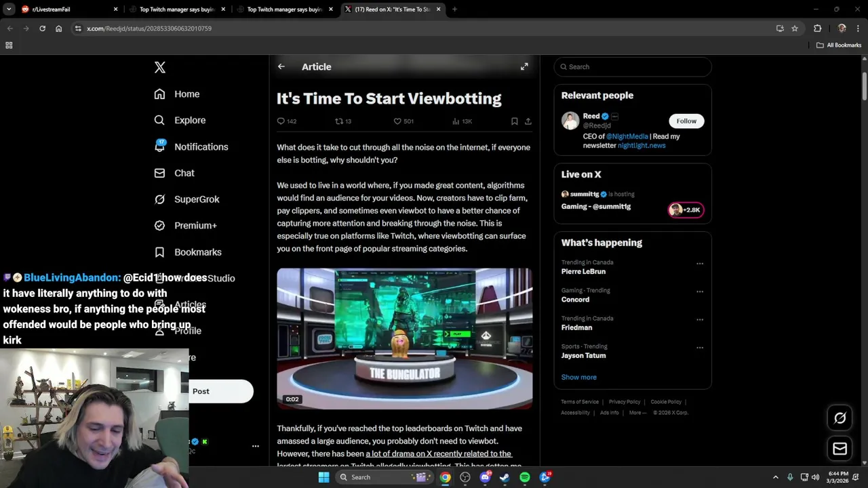This screenshot has width=868, height=488.
Task: Click the X logo in the sidebar
Action: click(160, 67)
